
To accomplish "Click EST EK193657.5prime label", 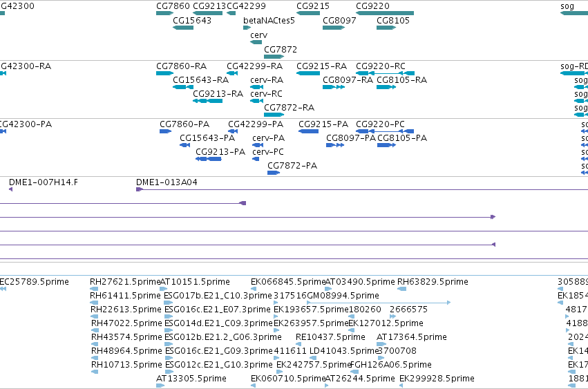I will [x=312, y=310].
